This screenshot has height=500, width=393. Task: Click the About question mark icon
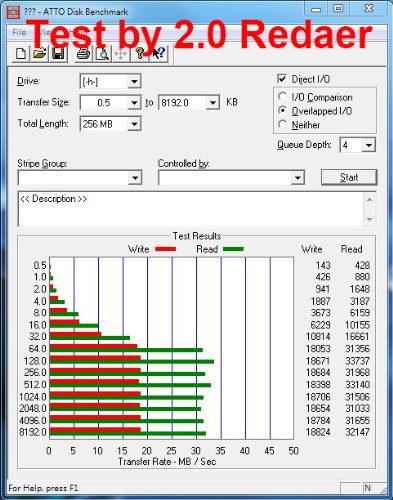coord(140,54)
